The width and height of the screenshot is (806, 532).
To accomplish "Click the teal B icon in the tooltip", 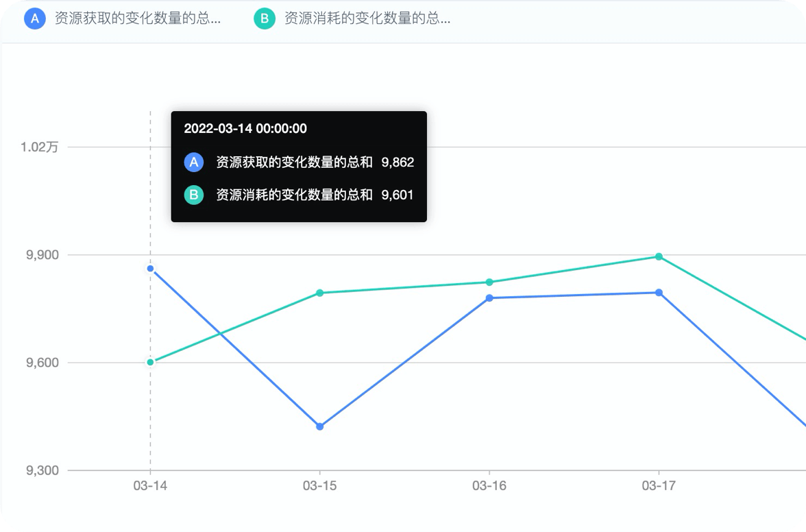I will point(194,195).
